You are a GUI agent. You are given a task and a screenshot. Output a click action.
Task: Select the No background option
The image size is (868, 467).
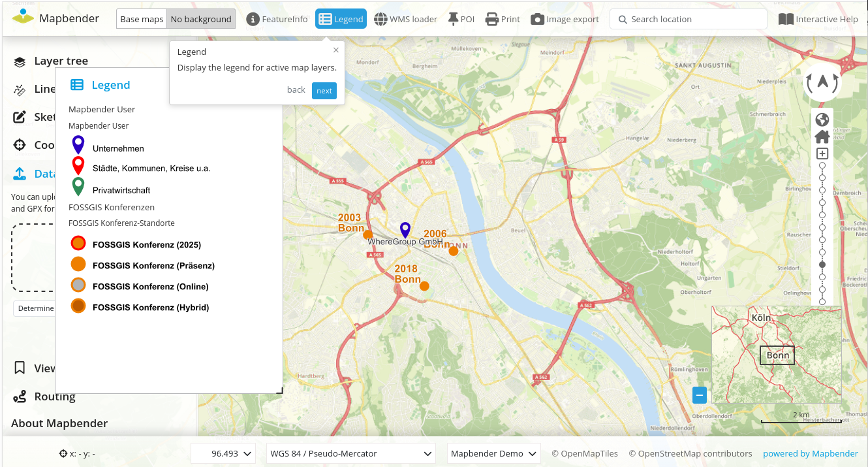pos(201,19)
